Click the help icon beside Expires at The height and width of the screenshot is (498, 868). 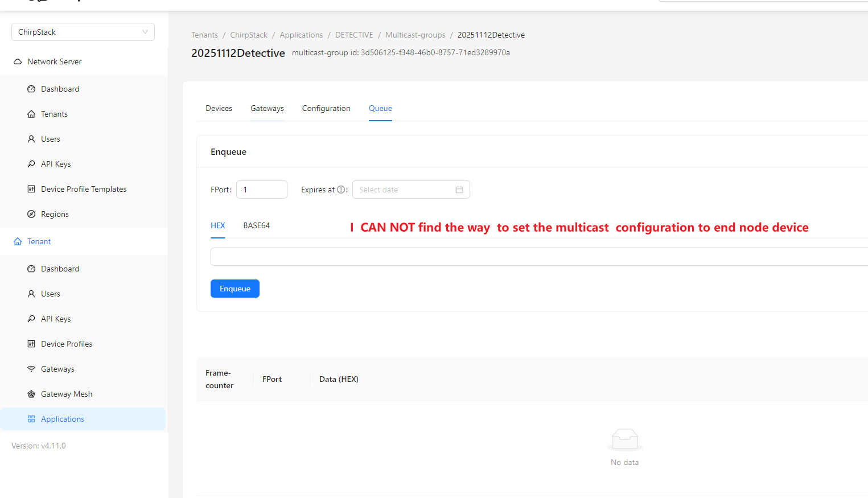coord(341,190)
